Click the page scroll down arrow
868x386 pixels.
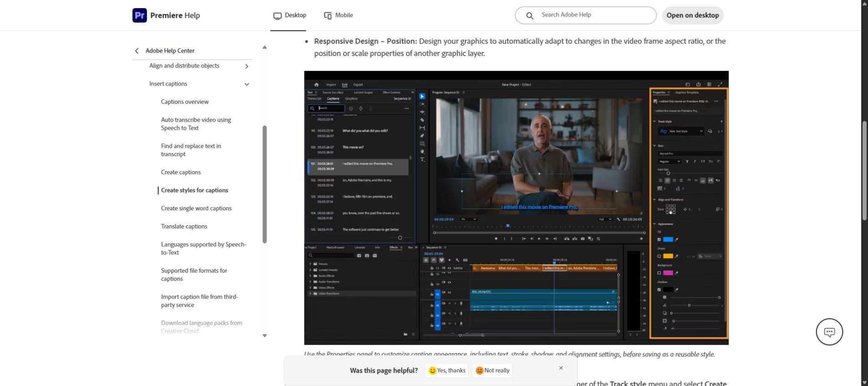[864, 382]
